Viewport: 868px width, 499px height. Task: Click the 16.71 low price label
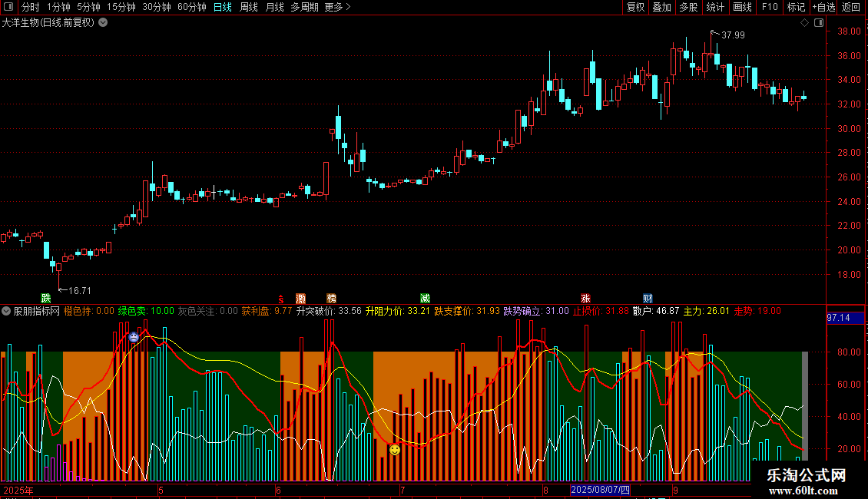[x=80, y=290]
